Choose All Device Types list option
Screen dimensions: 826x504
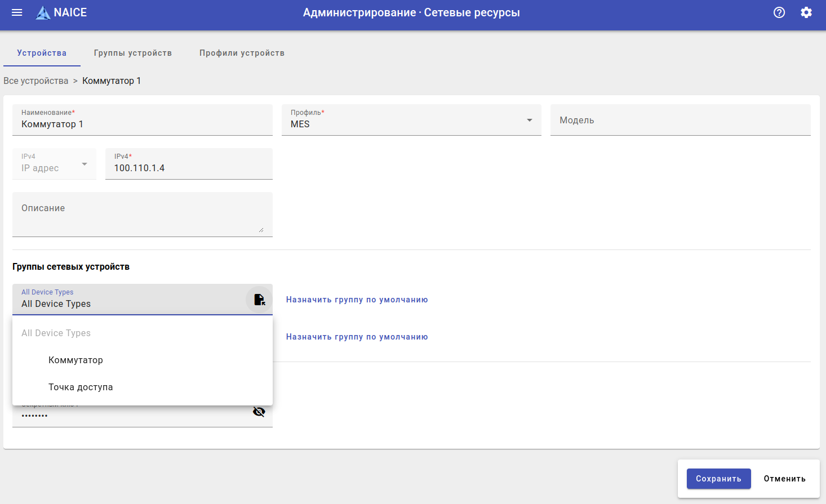click(56, 333)
